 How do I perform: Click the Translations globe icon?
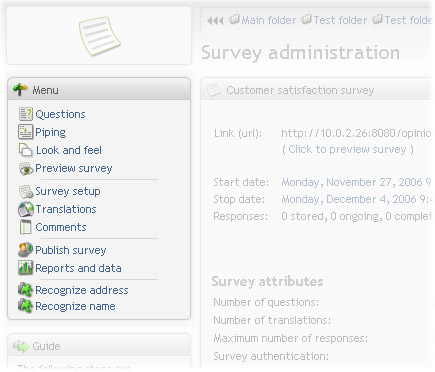click(x=26, y=209)
